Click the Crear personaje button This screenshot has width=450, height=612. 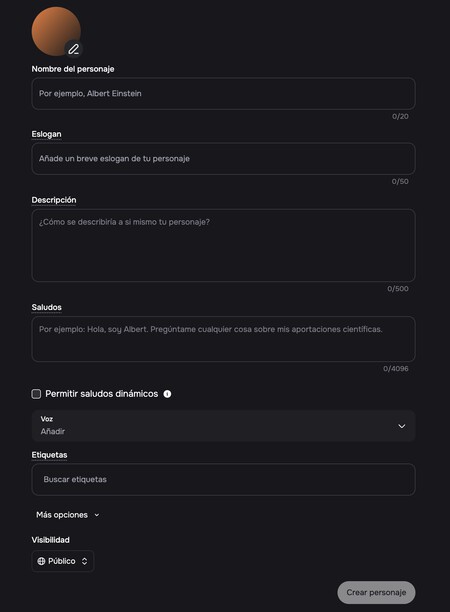click(376, 592)
